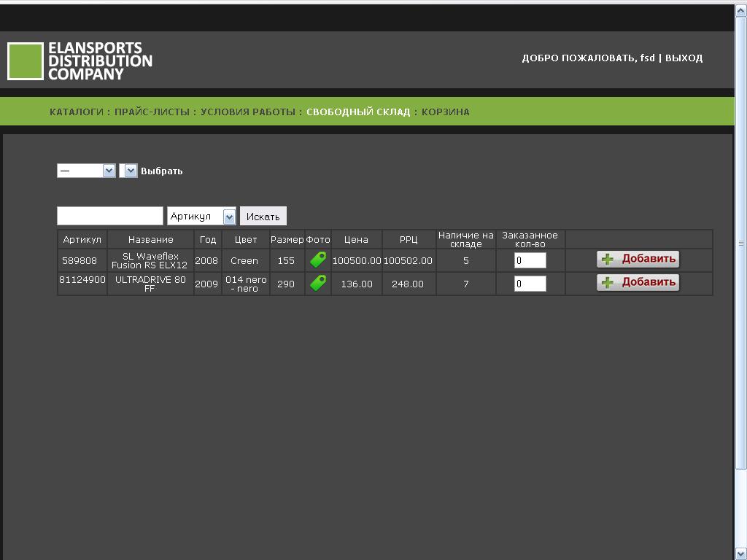Click price 136.00 cell
Screen dimensions: 747x560
[356, 284]
